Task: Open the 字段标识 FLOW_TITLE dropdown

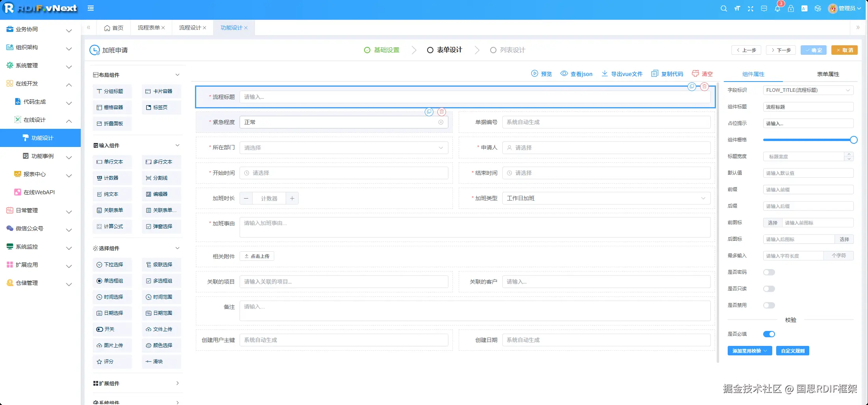Action: coord(808,90)
